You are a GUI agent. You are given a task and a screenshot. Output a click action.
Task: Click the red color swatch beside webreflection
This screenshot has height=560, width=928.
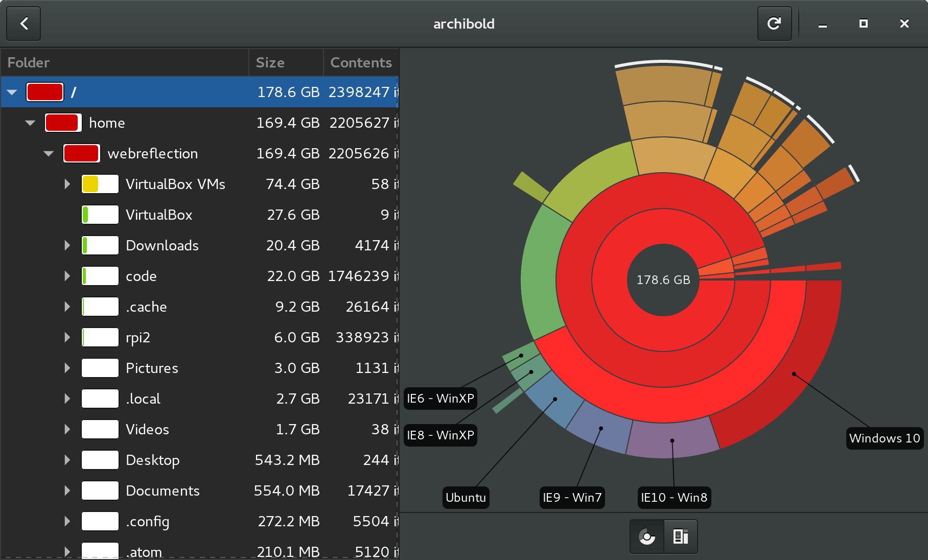[81, 153]
